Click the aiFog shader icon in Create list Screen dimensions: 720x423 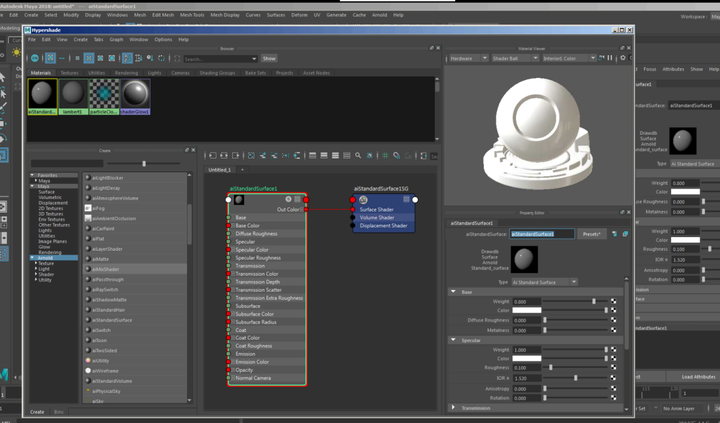[86, 209]
